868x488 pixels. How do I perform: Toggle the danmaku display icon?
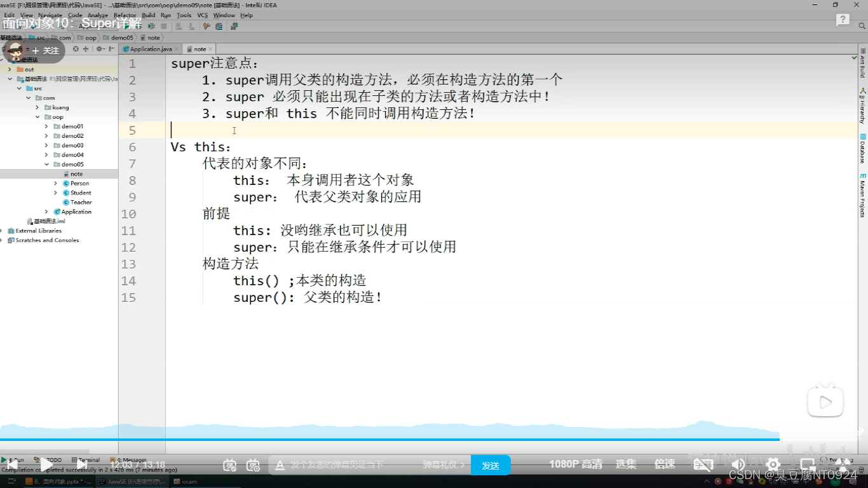(x=230, y=465)
